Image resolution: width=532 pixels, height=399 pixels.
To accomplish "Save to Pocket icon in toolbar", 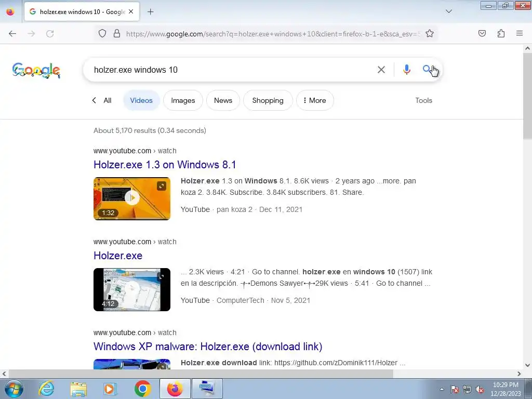I will (x=482, y=34).
